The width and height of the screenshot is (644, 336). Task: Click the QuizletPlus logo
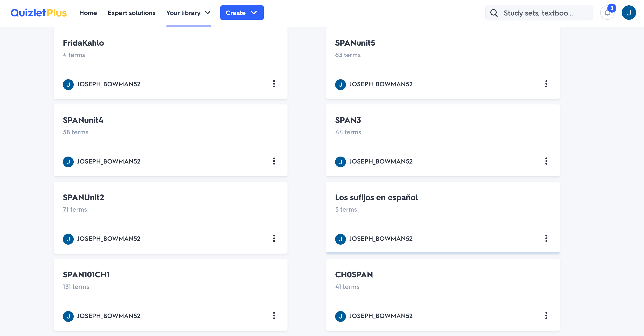(39, 13)
